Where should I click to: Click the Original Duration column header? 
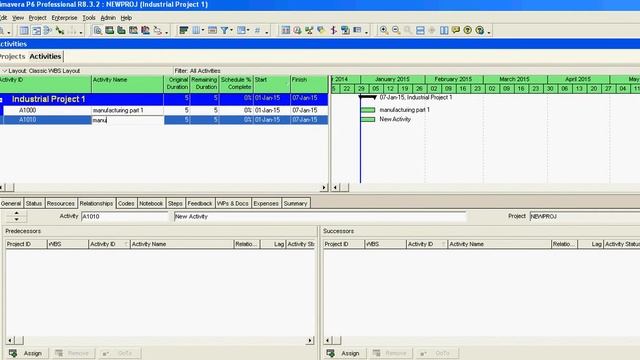(x=177, y=84)
